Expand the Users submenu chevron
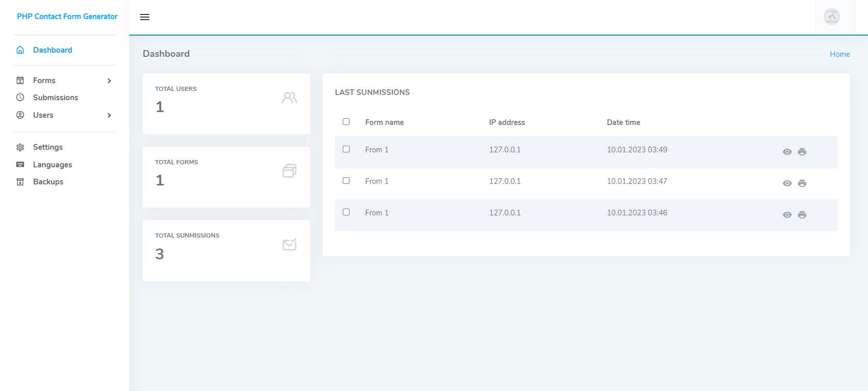The width and height of the screenshot is (868, 391). click(109, 115)
